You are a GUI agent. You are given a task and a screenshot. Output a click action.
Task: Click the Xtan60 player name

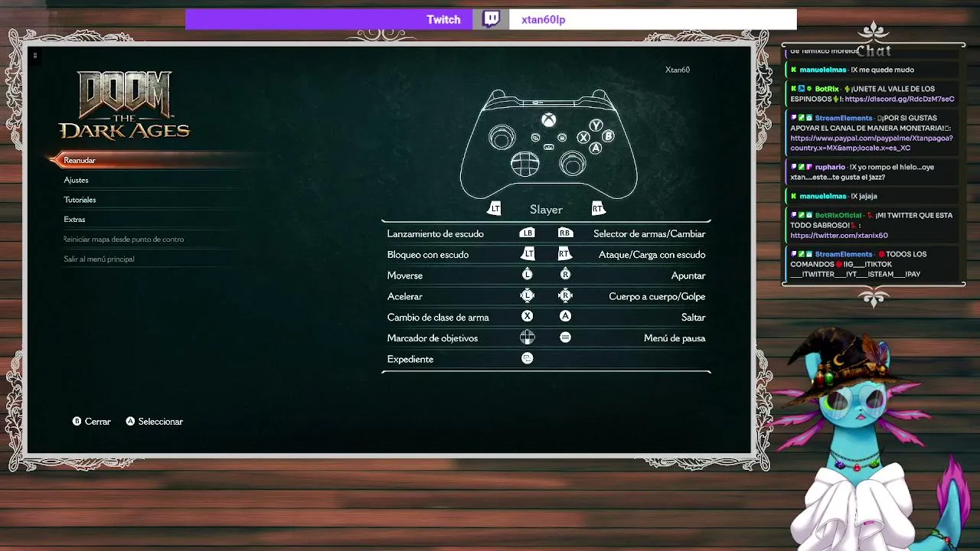(x=678, y=70)
